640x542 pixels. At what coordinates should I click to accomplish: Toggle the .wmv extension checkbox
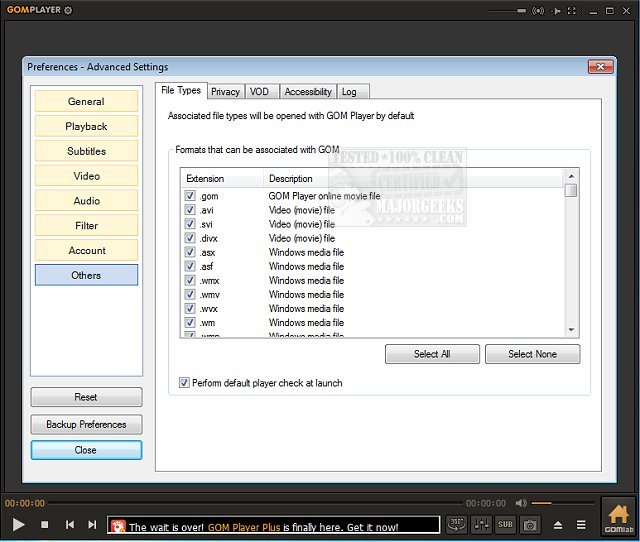190,294
